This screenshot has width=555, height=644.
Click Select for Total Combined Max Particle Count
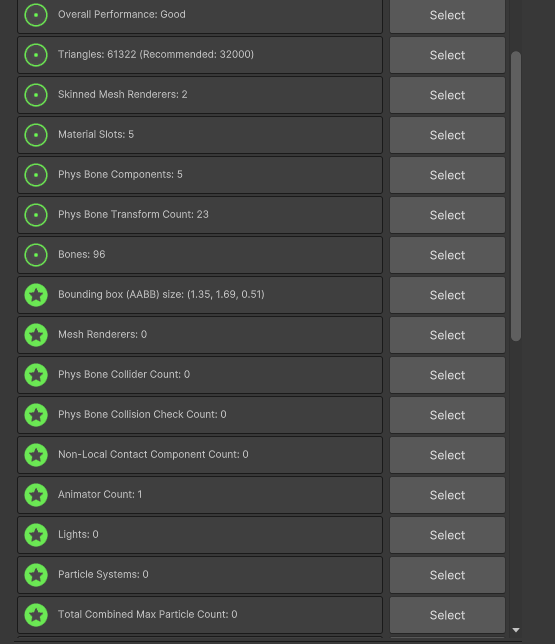pyautogui.click(x=447, y=615)
